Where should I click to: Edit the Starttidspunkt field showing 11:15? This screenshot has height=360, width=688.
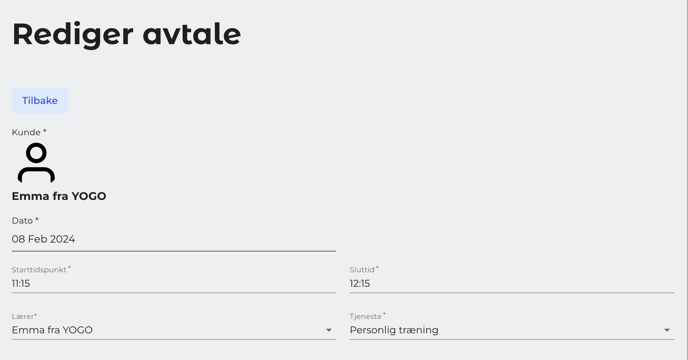(174, 284)
